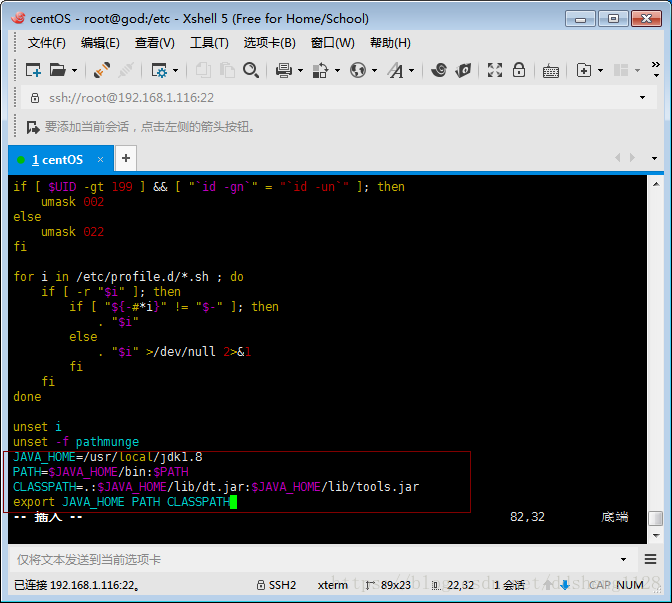Image resolution: width=672 pixels, height=603 pixels.
Task: Click the Open session folder icon
Action: pyautogui.click(x=57, y=70)
